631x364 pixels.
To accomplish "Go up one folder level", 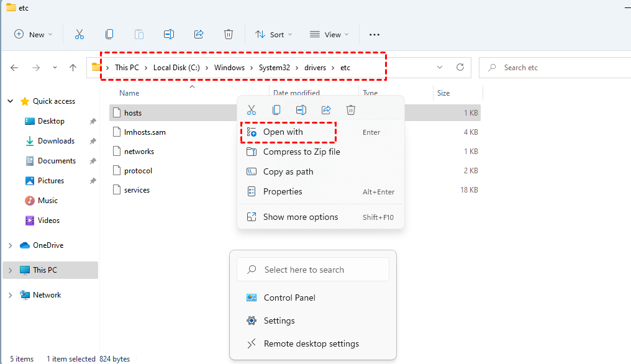I will click(73, 68).
